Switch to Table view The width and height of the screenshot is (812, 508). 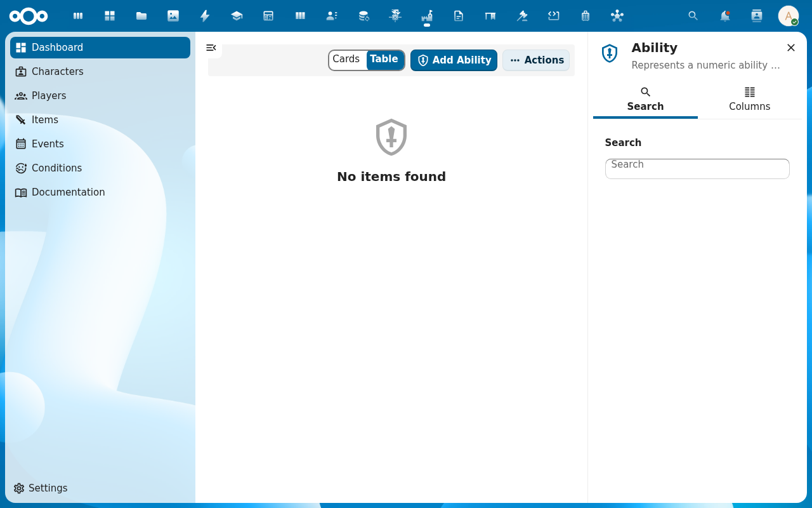pos(384,60)
